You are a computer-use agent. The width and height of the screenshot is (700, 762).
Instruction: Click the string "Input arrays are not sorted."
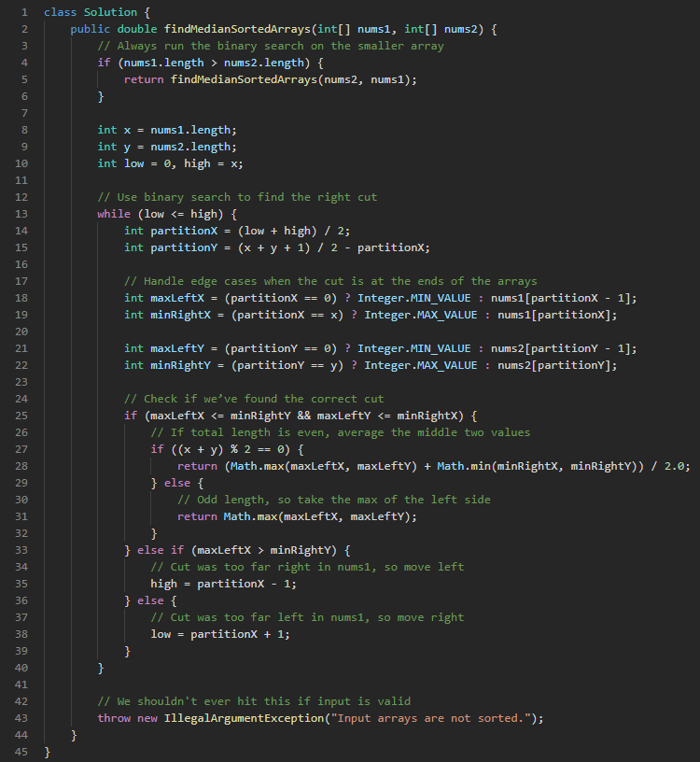(430, 719)
